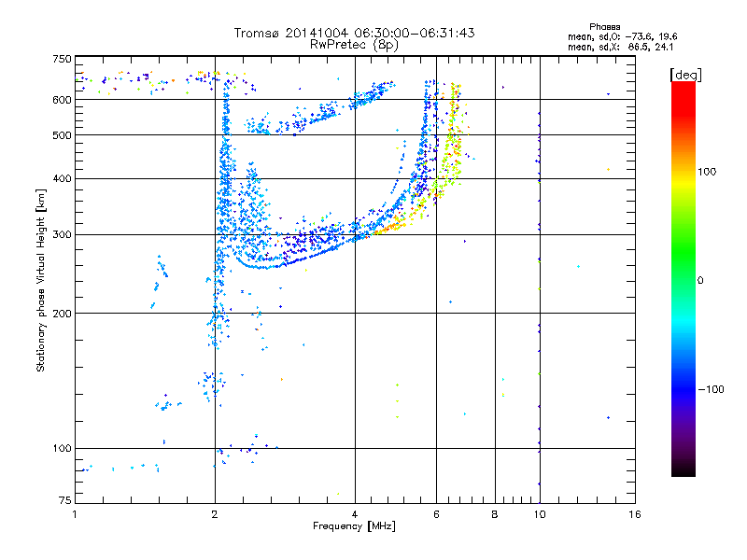Click the 'mean, sd,O: -73.6, 19.6' line
Viewport: 747px width, 560px height.
pyautogui.click(x=622, y=36)
